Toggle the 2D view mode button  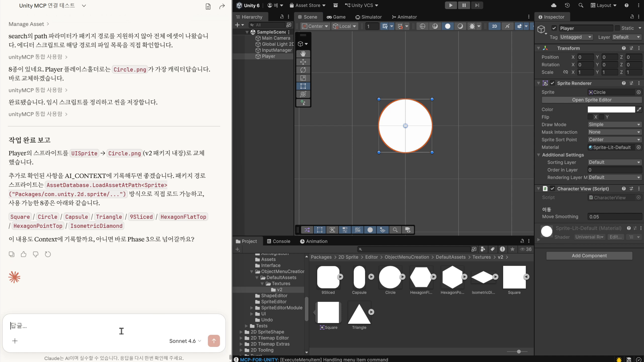pos(494,26)
